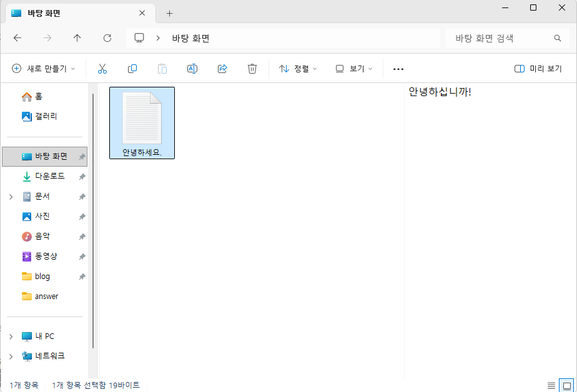Navigate back with the arrow button
Screen dimensions: 577x392
click(x=17, y=37)
